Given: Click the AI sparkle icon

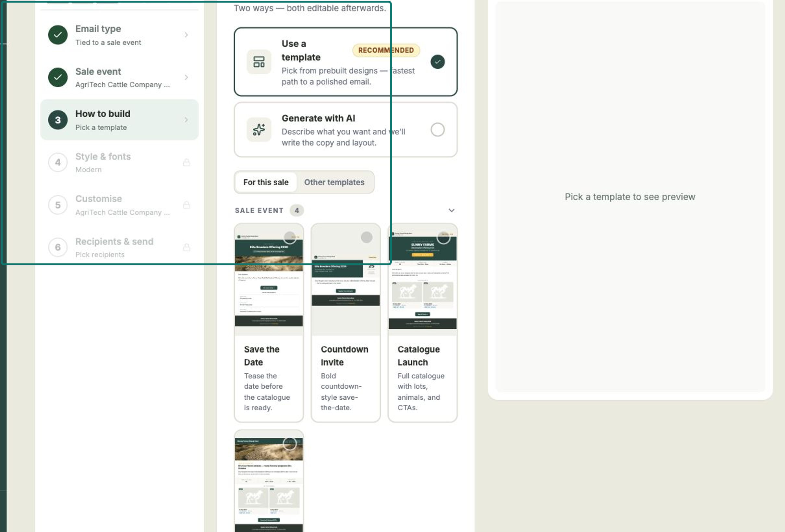Looking at the screenshot, I should point(259,130).
